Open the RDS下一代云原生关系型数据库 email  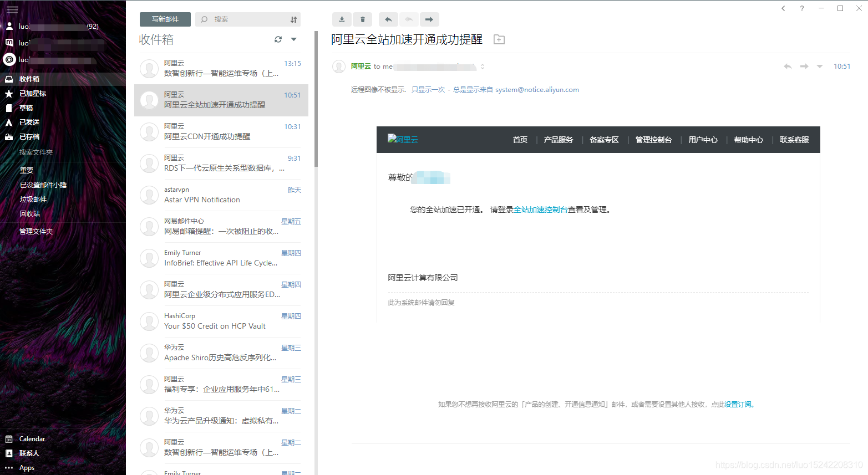221,164
